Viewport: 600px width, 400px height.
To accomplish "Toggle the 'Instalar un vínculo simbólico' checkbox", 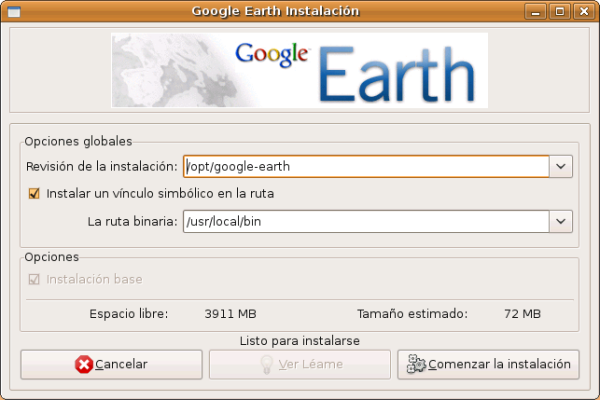I will (x=34, y=193).
